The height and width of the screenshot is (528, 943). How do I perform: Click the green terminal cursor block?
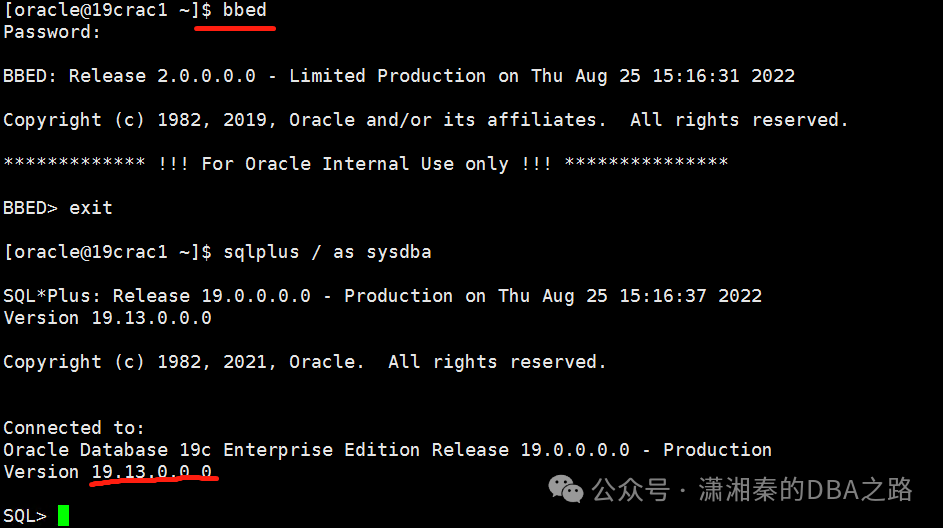pyautogui.click(x=63, y=515)
